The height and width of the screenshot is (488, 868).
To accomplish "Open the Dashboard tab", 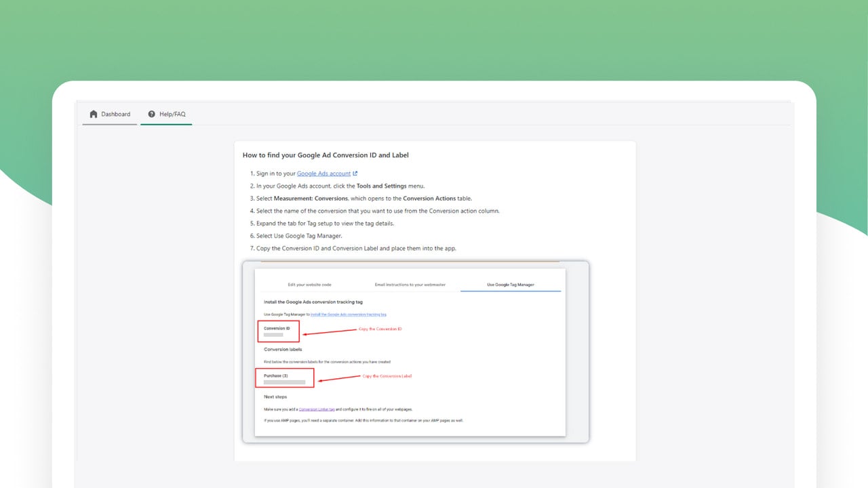I will point(110,114).
